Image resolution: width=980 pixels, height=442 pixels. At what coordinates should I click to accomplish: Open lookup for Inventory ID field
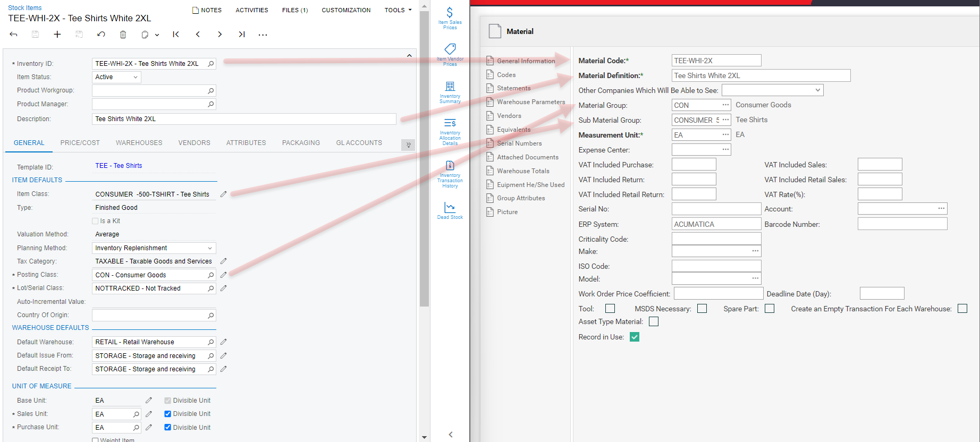click(211, 64)
